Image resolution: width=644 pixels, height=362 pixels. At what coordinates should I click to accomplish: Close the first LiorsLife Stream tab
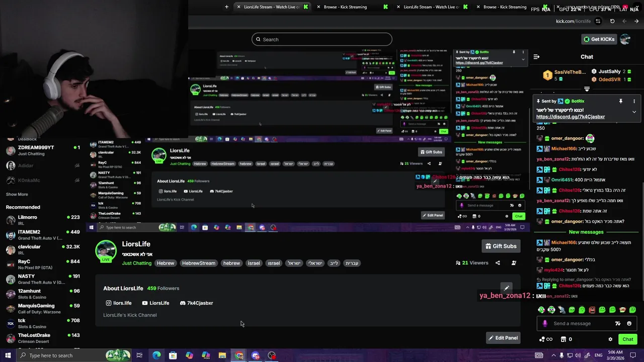(x=238, y=7)
